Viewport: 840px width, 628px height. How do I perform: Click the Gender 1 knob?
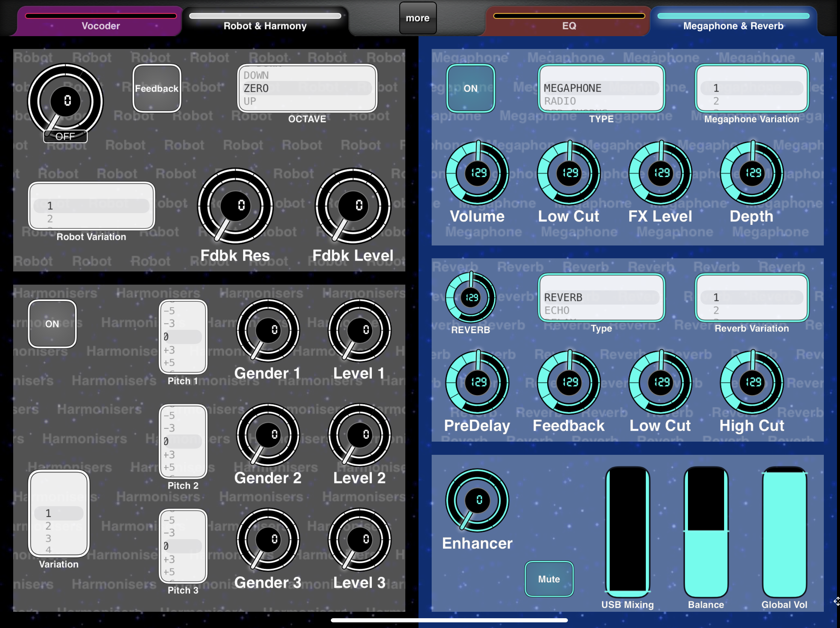268,330
